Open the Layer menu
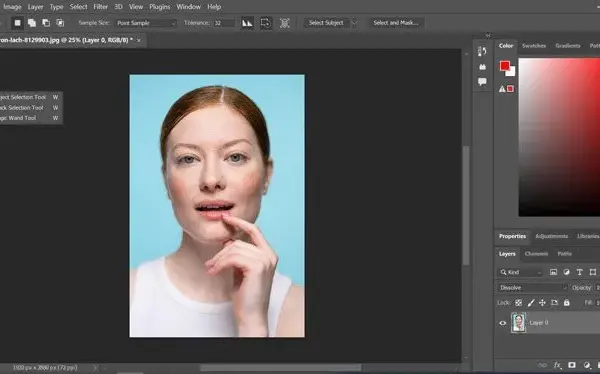Screen dimensions: 600x374 pyautogui.click(x=35, y=7)
